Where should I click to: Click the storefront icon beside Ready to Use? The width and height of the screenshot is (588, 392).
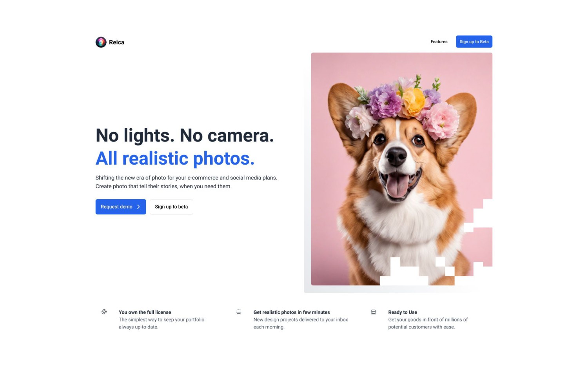click(x=374, y=312)
